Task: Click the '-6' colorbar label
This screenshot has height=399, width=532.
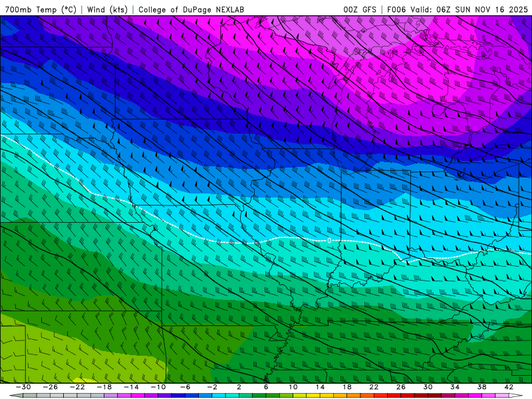Action: coord(186,387)
